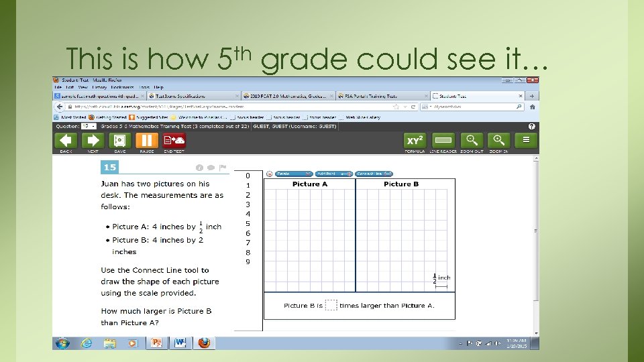Click the Zoom In magnifier
The image size is (644, 362).
point(498,141)
